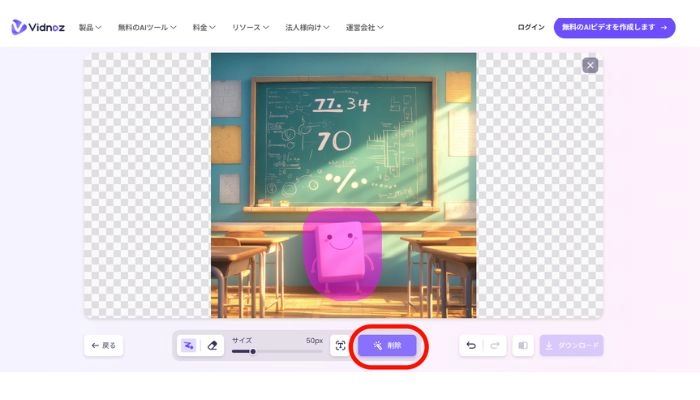
Task: Click the redo arrow icon
Action: coord(494,345)
